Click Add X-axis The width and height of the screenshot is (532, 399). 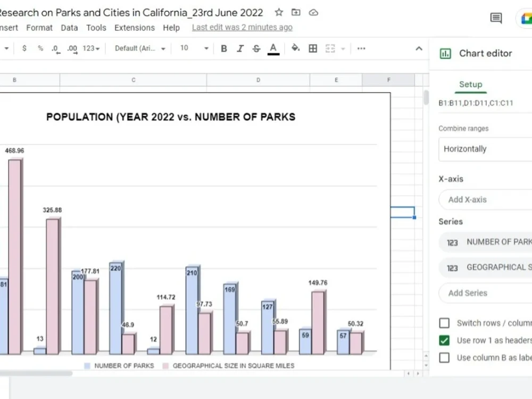click(485, 200)
